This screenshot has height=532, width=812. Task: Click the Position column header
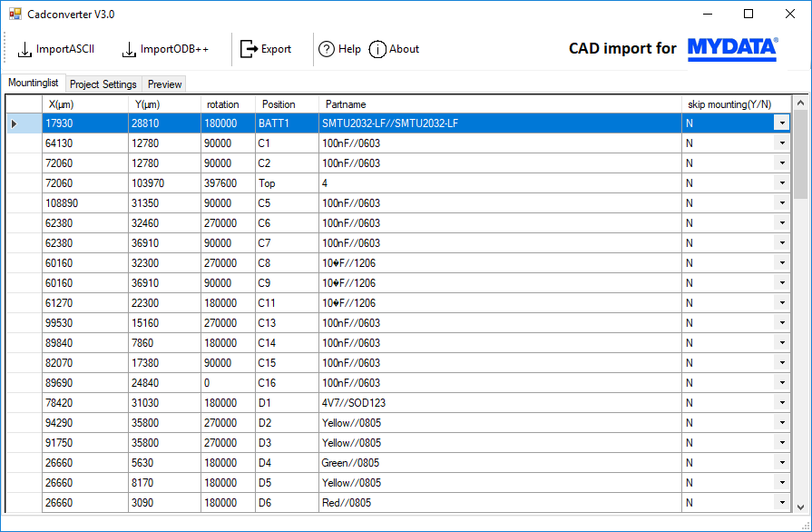tap(287, 104)
